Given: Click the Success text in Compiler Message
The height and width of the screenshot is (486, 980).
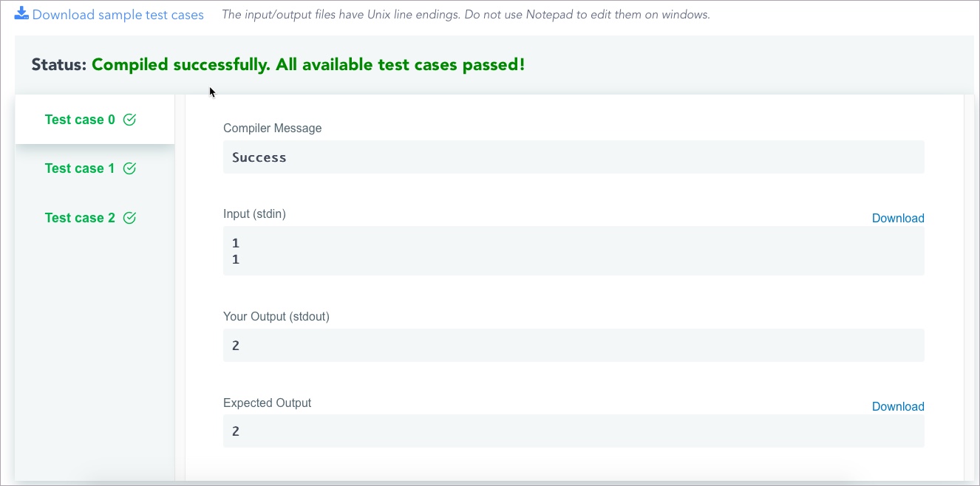Looking at the screenshot, I should 259,157.
